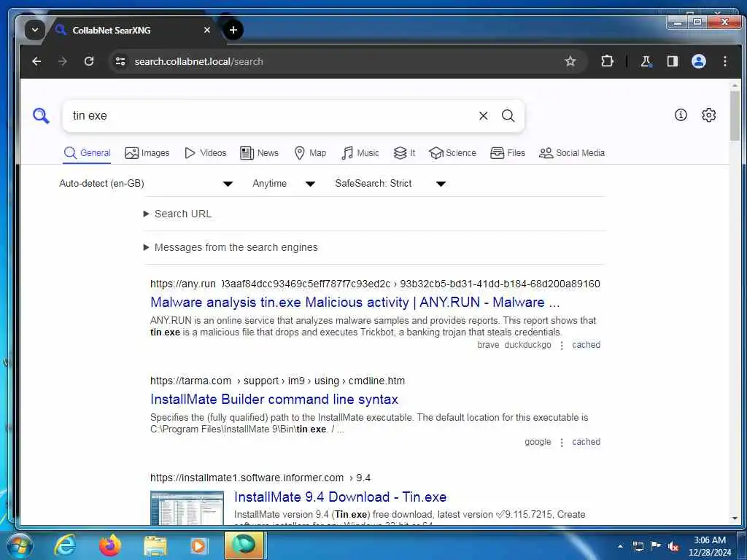Open the Anytime time range dropdown
747x560 pixels.
coord(284,183)
